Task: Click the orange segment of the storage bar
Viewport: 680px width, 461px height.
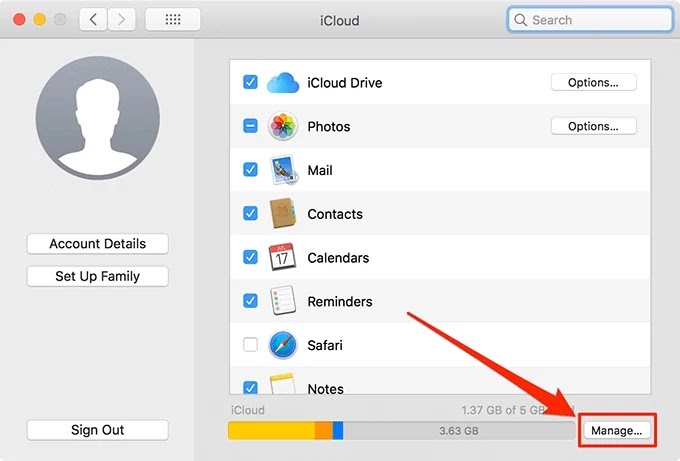Action: (x=324, y=430)
